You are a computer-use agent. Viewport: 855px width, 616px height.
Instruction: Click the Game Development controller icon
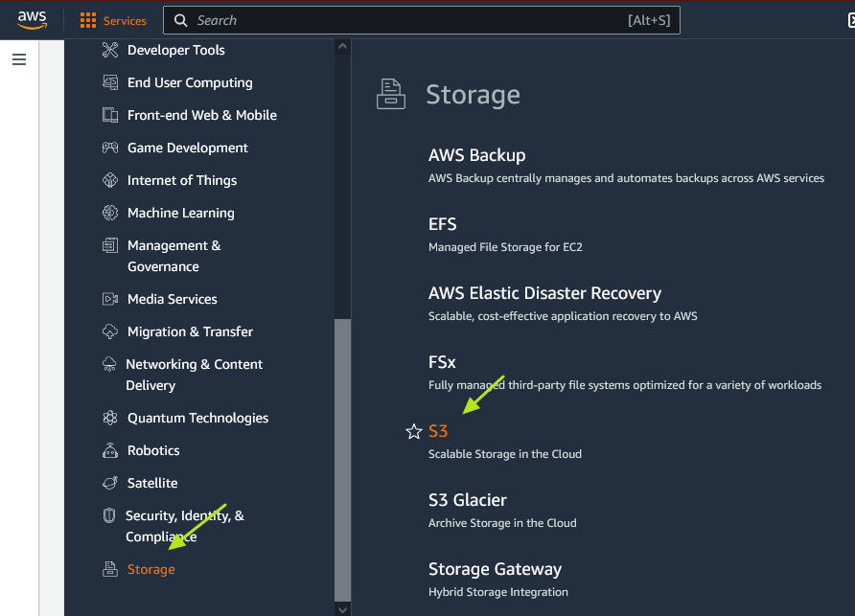110,148
